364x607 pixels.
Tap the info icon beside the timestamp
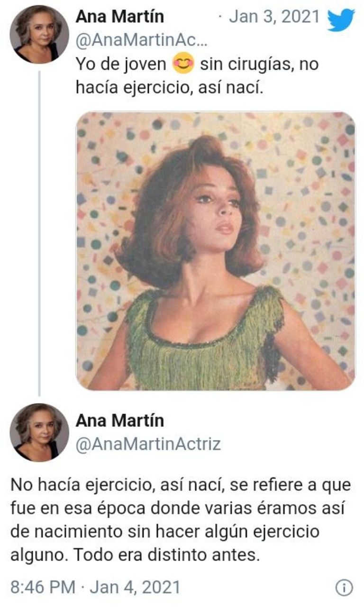344,587
